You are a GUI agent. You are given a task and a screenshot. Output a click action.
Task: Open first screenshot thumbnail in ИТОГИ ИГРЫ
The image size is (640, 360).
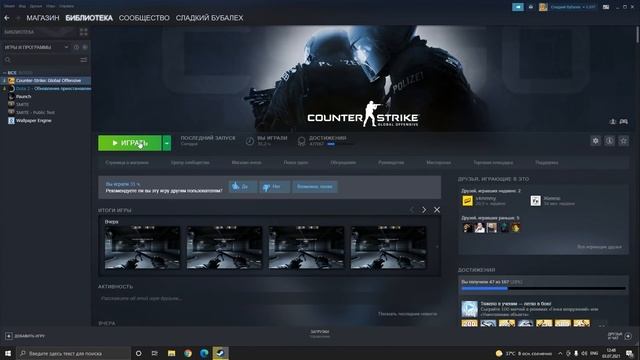(142, 247)
